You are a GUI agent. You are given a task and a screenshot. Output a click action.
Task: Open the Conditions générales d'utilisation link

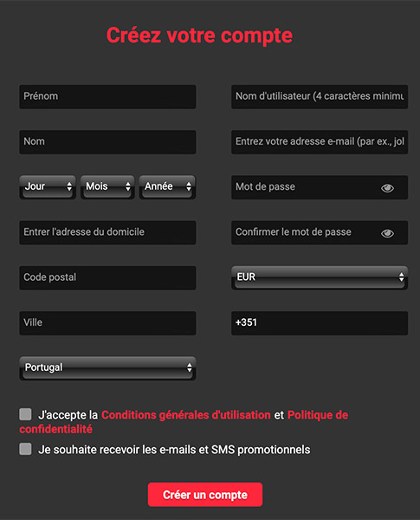pyautogui.click(x=186, y=415)
